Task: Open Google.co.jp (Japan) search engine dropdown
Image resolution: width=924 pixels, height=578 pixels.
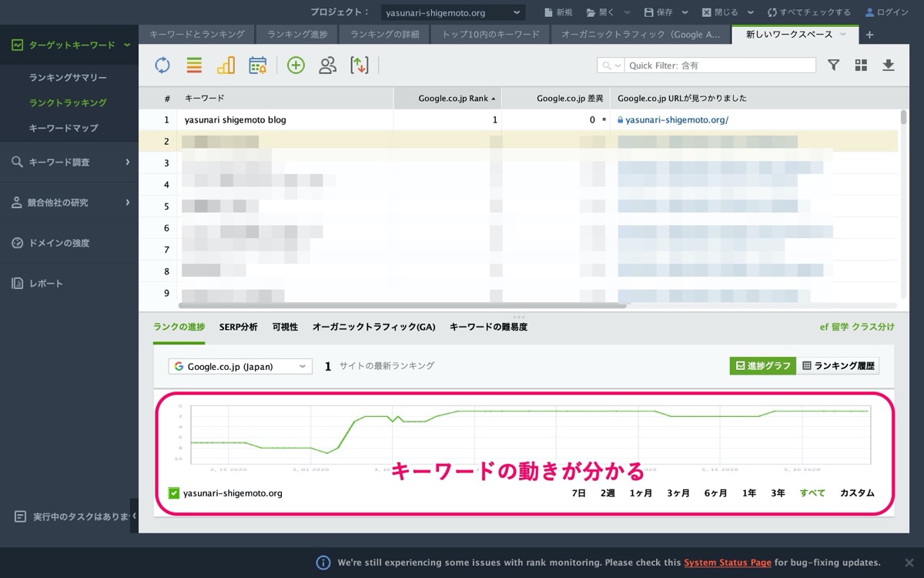Action: pyautogui.click(x=240, y=366)
